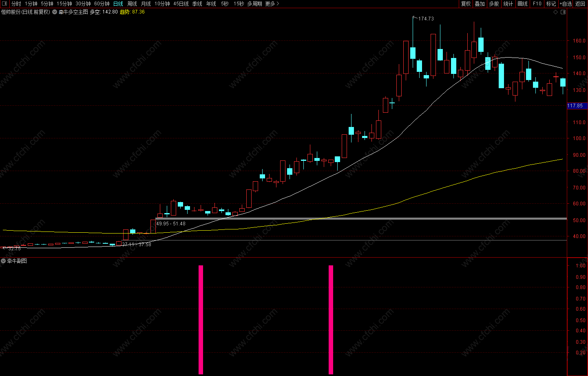Select the 5分钟 period
The height and width of the screenshot is (376, 588).
point(47,4)
